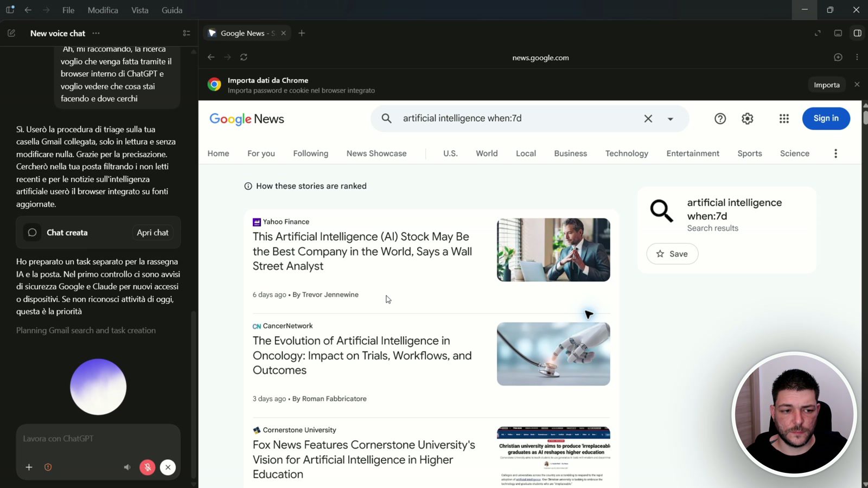Click the robot hand stethoscope thumbnail

[x=553, y=354]
